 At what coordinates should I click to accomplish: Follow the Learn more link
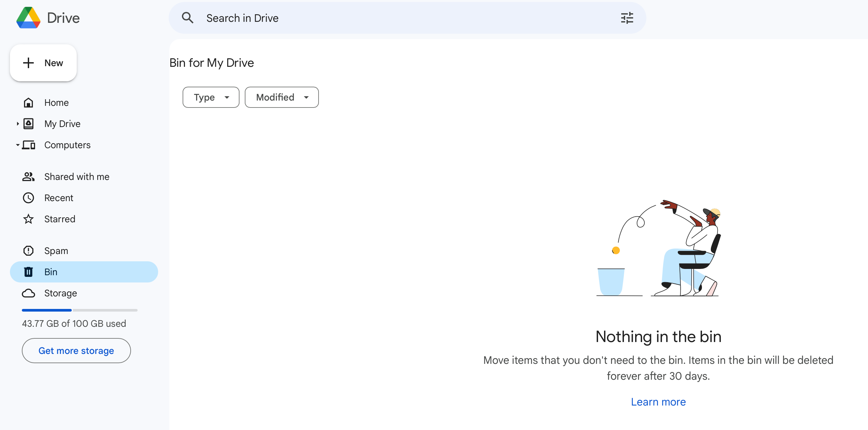(x=658, y=402)
